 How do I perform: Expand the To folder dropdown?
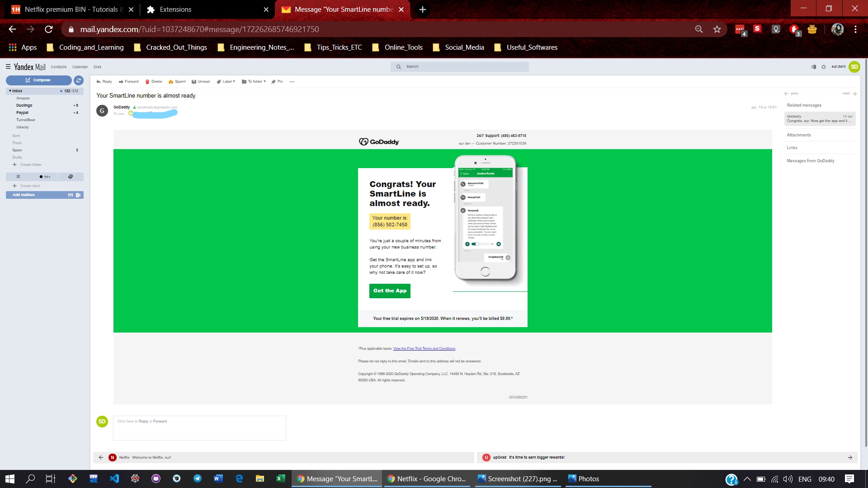(254, 82)
